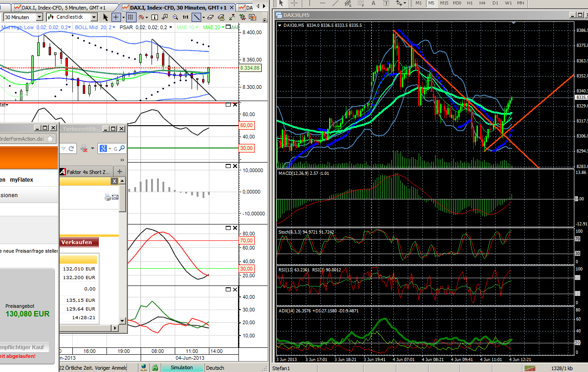Viewport: 588px width, 372px height.
Task: Expand trend line tool options arrow
Action: pyautogui.click(x=203, y=17)
